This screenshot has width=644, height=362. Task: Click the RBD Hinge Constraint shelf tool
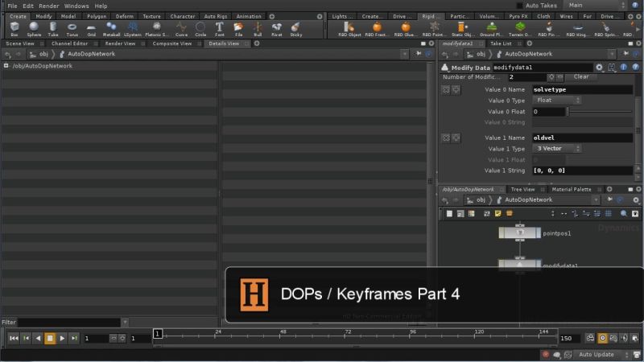577,29
